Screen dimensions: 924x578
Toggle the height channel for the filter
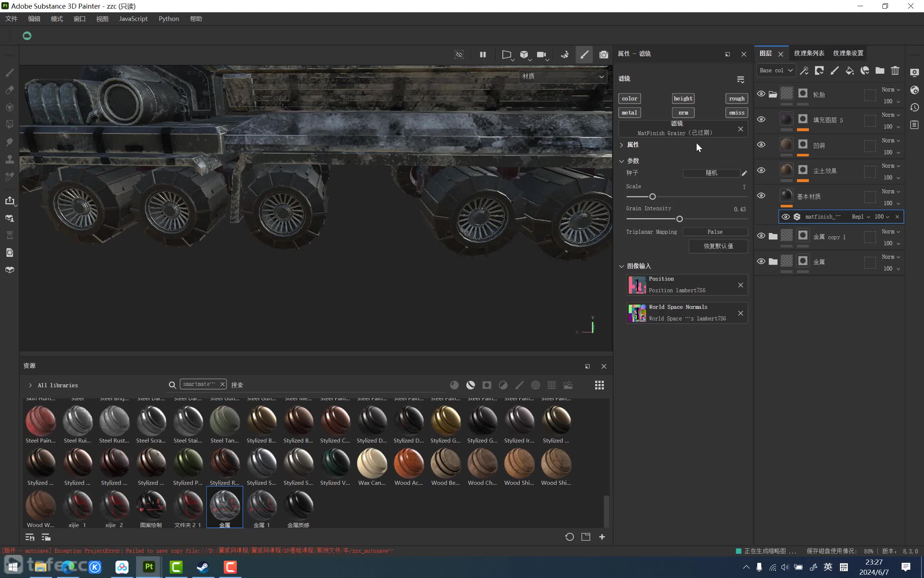pos(683,99)
